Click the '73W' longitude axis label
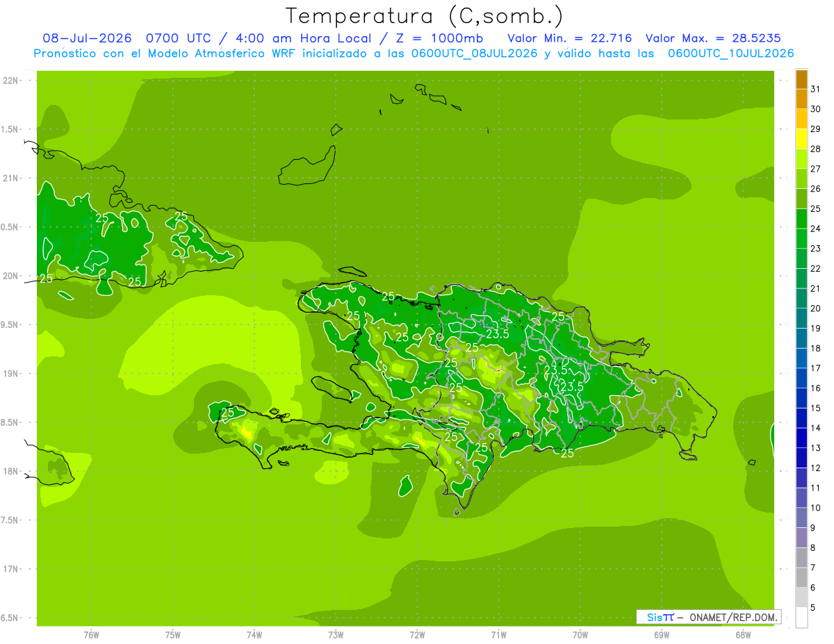The width and height of the screenshot is (834, 644). (x=336, y=635)
